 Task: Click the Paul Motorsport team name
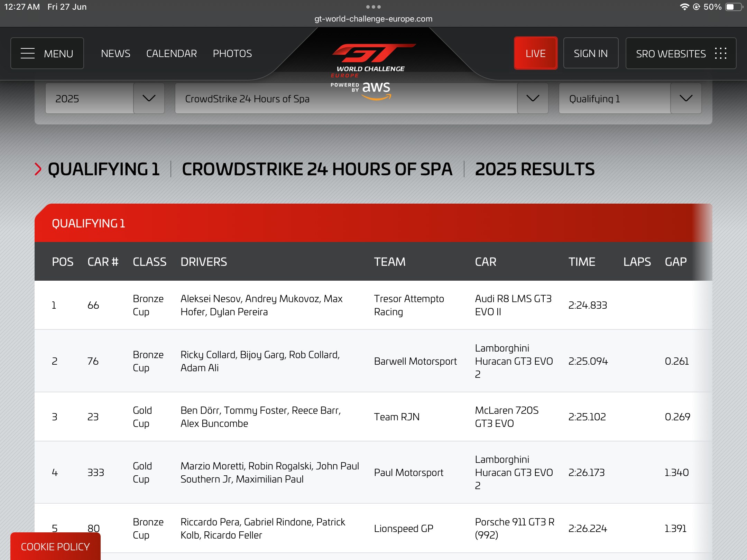pos(408,473)
